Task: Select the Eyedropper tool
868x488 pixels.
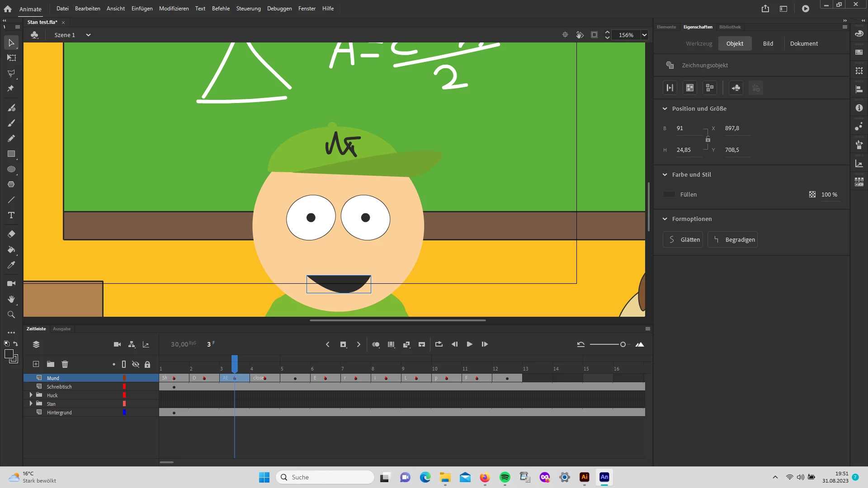Action: [x=11, y=265]
